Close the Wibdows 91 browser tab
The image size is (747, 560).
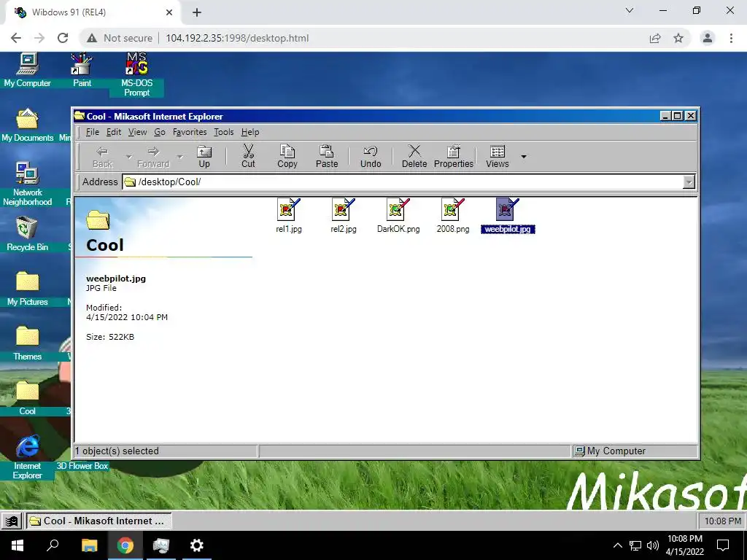coord(169,12)
